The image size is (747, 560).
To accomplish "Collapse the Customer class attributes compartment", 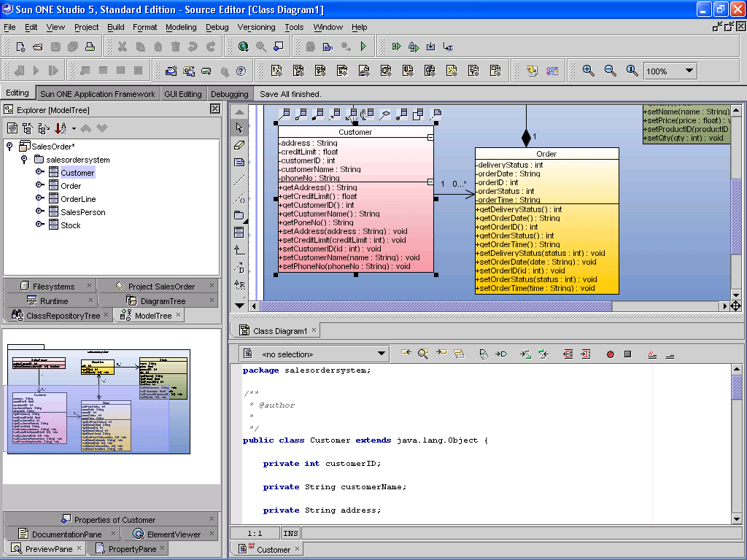I will point(430,138).
